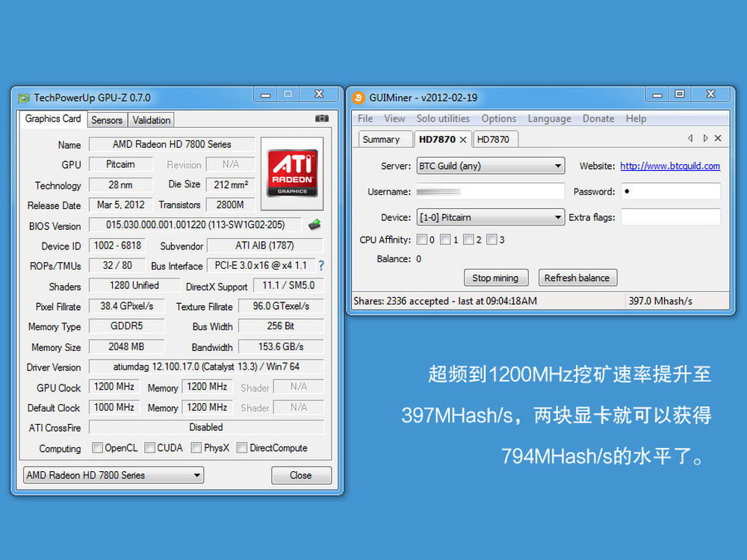
Task: Click the BIOS save chip icon
Action: (314, 225)
